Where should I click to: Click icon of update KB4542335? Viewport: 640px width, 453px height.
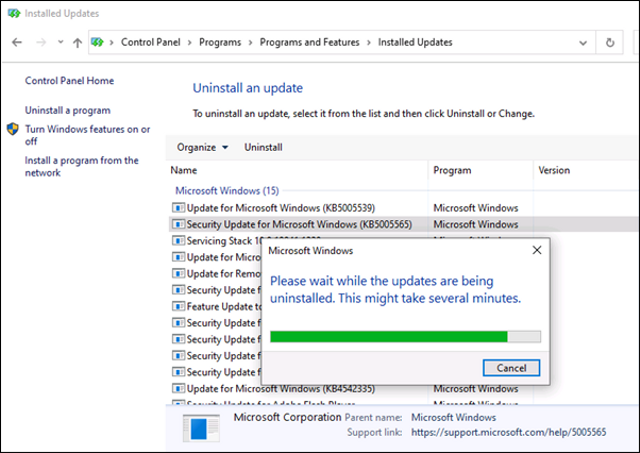tap(178, 389)
